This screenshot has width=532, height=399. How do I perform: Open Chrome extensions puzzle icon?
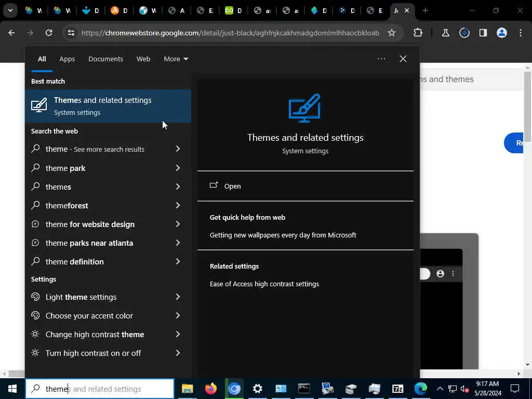tap(418, 33)
